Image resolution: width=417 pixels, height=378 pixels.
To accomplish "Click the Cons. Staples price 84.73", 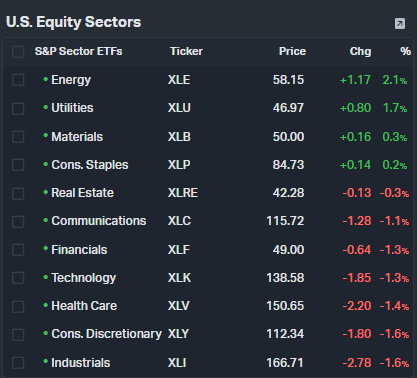I will [x=288, y=165].
